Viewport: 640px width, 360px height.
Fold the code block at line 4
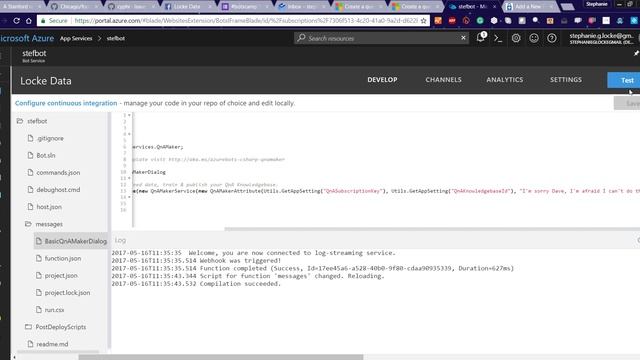129,134
